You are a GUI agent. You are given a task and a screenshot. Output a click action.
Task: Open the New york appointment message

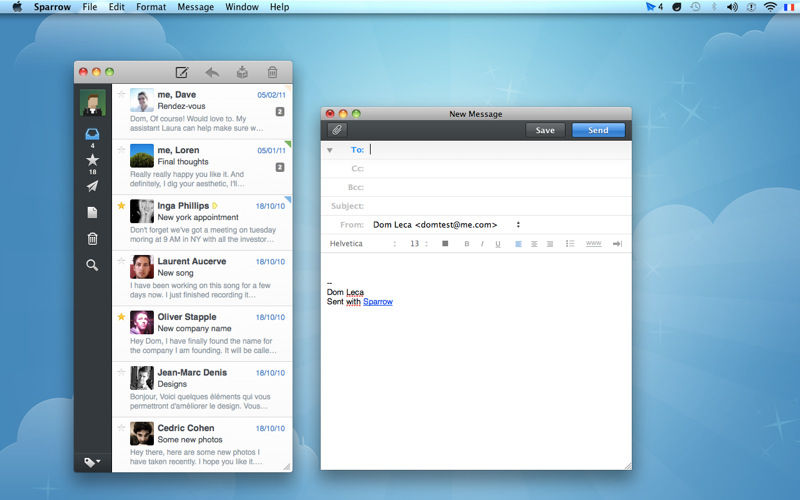[x=202, y=222]
